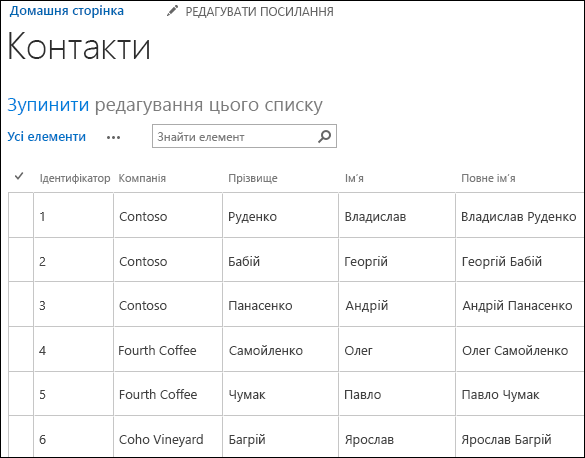Sort by Ім'я column header
585x458 pixels.
(x=354, y=178)
